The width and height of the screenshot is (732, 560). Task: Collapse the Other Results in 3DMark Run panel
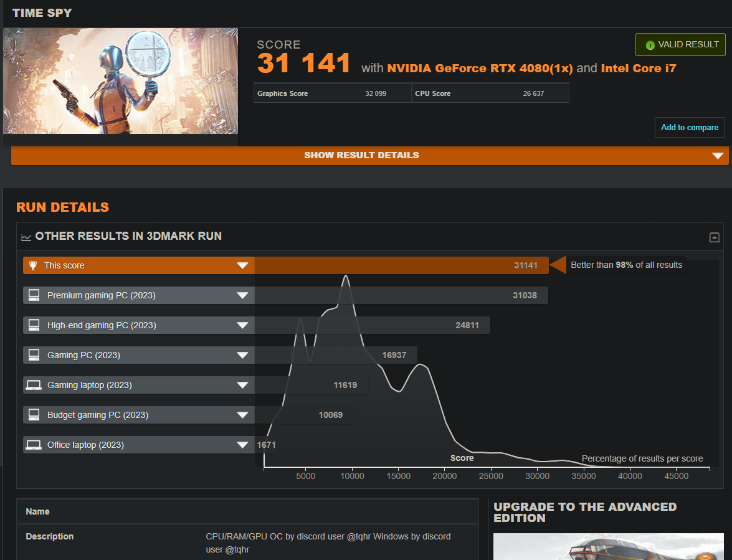(x=714, y=237)
